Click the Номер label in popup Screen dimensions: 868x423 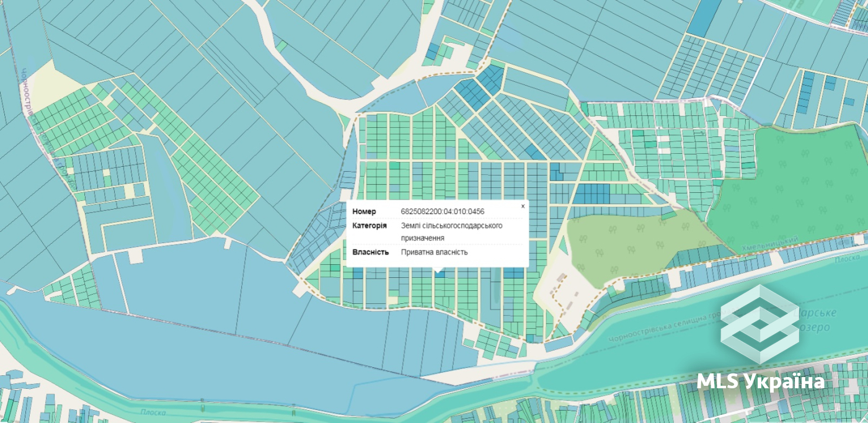point(364,211)
